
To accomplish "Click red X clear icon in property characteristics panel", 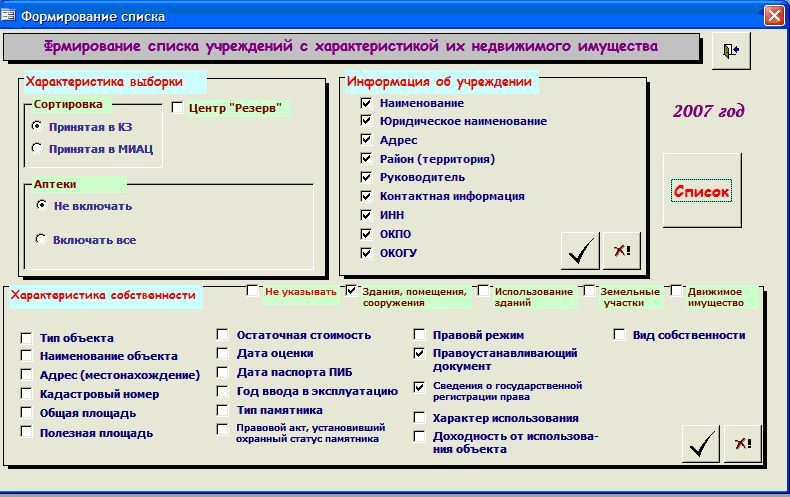I will (x=741, y=443).
